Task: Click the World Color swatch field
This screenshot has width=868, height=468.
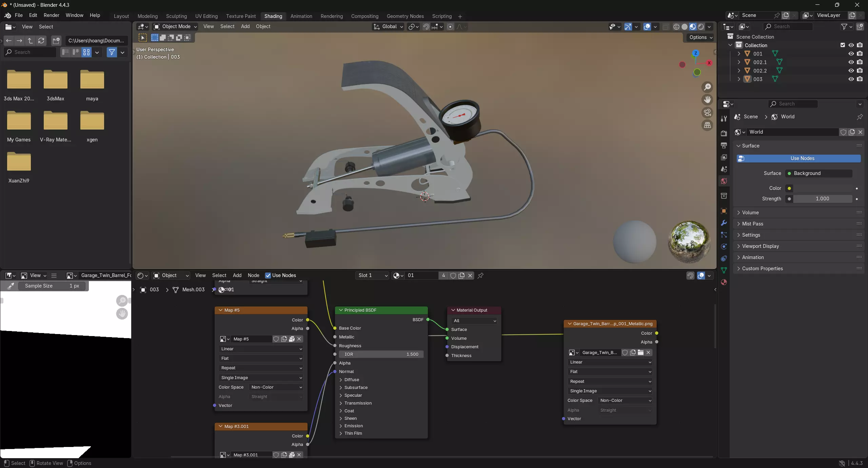Action: (x=822, y=188)
